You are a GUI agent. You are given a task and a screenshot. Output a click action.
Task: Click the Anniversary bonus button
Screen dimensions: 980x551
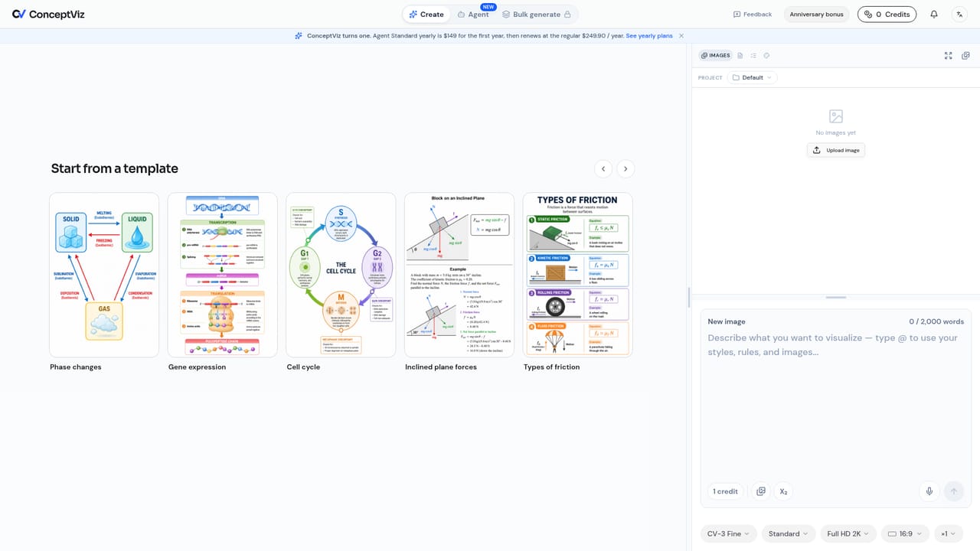[816, 15]
